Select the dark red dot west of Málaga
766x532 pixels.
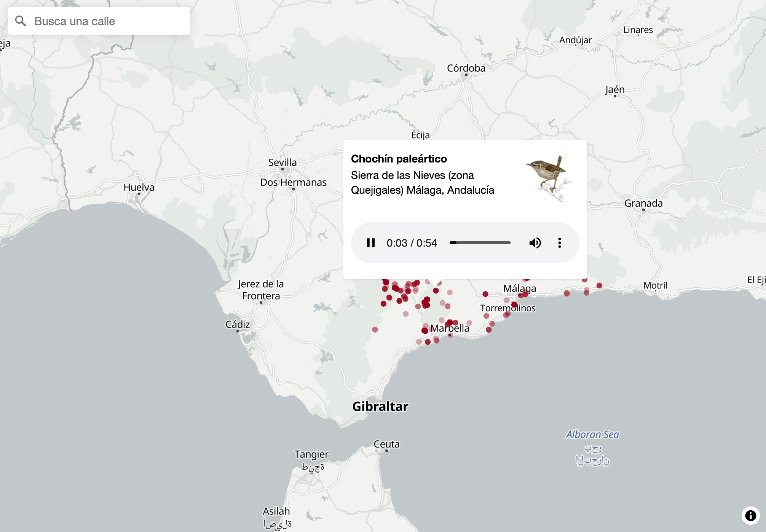[485, 294]
